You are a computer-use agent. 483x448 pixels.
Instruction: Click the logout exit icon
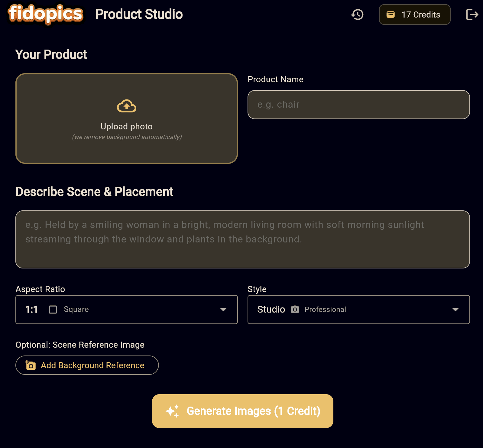coord(472,15)
